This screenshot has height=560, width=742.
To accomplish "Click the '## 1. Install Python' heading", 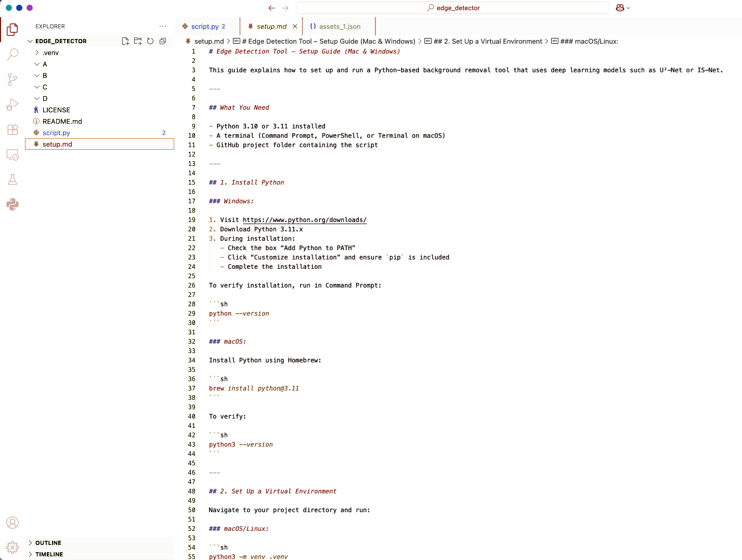I will [x=246, y=183].
